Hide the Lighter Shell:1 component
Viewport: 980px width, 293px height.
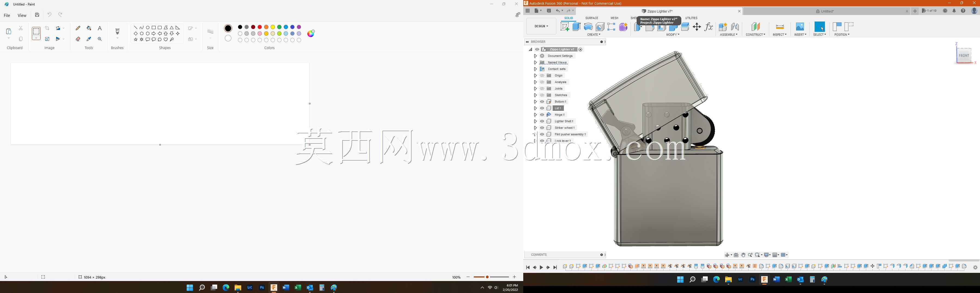(542, 121)
